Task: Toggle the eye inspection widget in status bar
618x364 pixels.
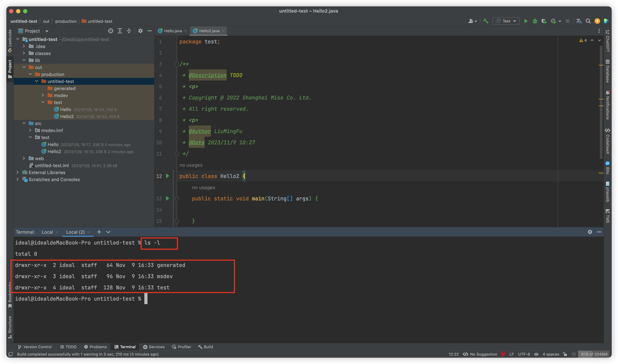Action: 536,354
